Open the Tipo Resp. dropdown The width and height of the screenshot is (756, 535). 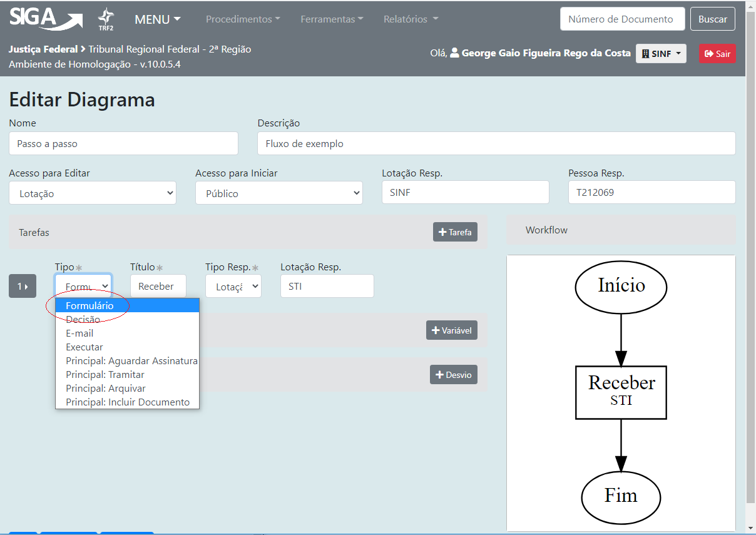coord(233,286)
